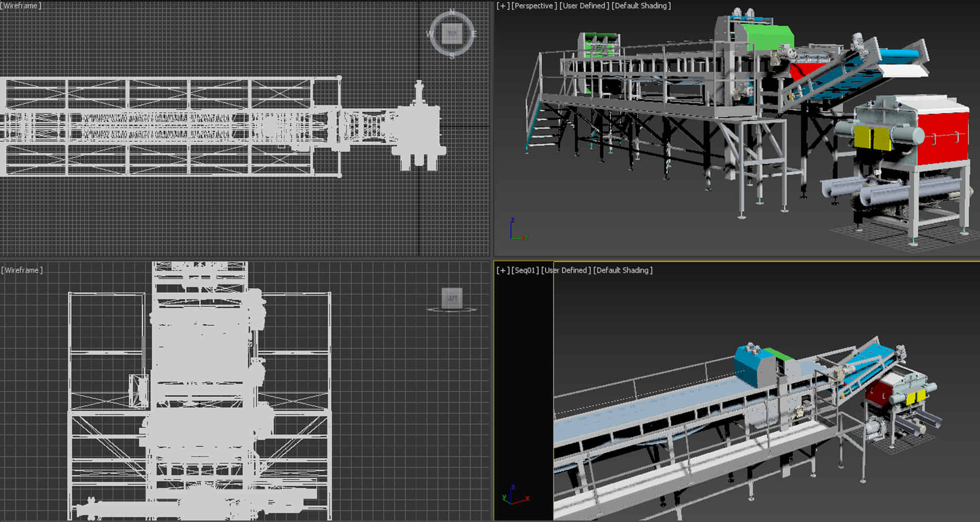Click the W compass letter on the ViewCube ring
Screen dimensions: 980x522
tap(430, 34)
